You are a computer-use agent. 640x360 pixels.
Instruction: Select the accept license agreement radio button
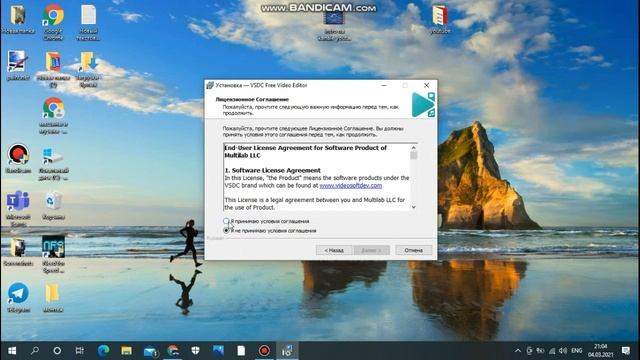[x=226, y=221]
